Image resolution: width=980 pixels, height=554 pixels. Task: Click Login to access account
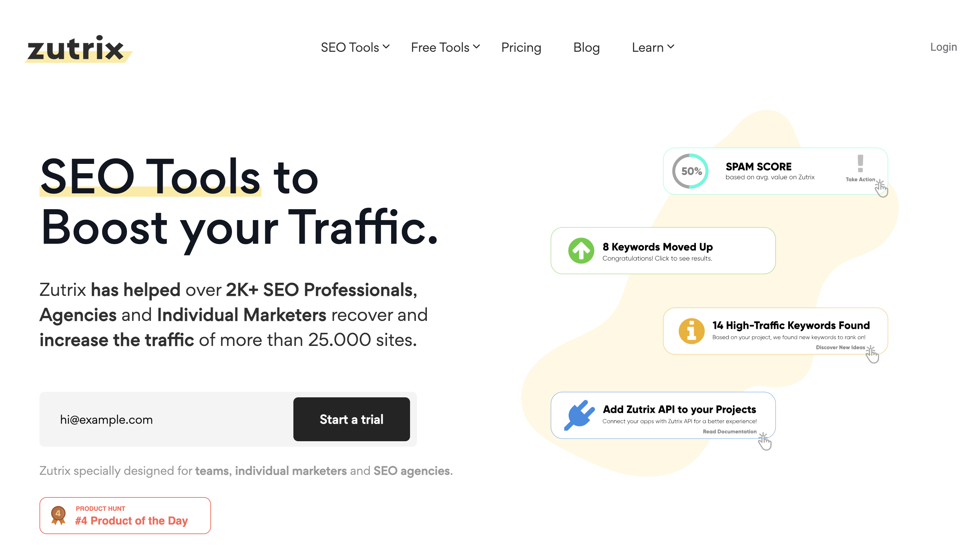[x=942, y=46]
